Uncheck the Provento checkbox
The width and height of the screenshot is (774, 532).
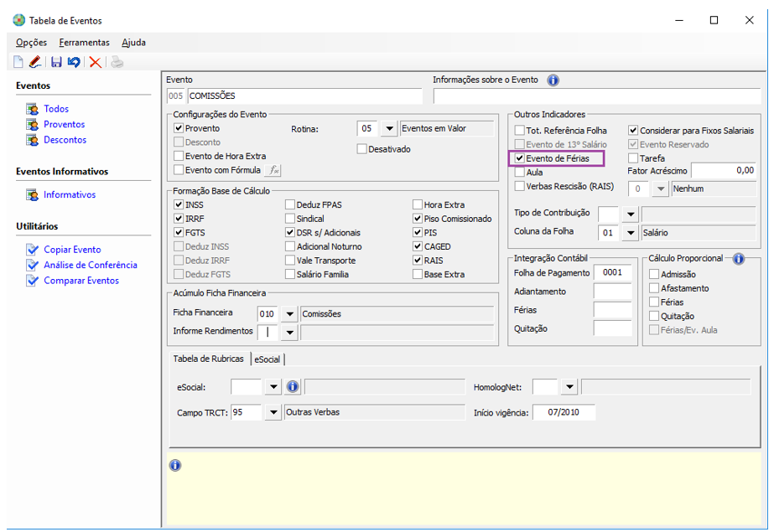179,128
